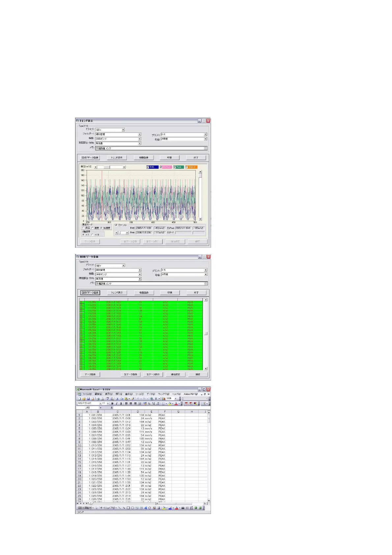
Task: Click the Copy icon in Excel toolbar
Action: tap(122, 399)
